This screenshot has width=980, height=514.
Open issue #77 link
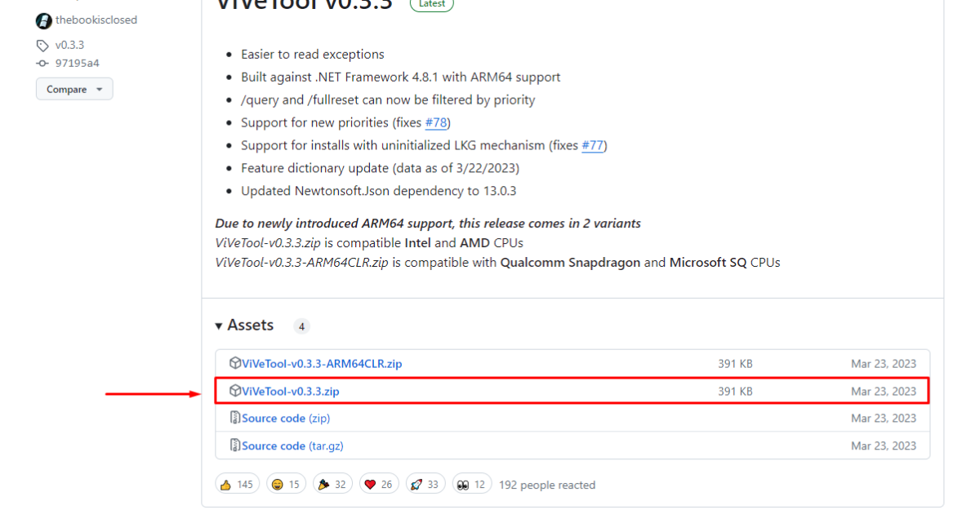592,145
